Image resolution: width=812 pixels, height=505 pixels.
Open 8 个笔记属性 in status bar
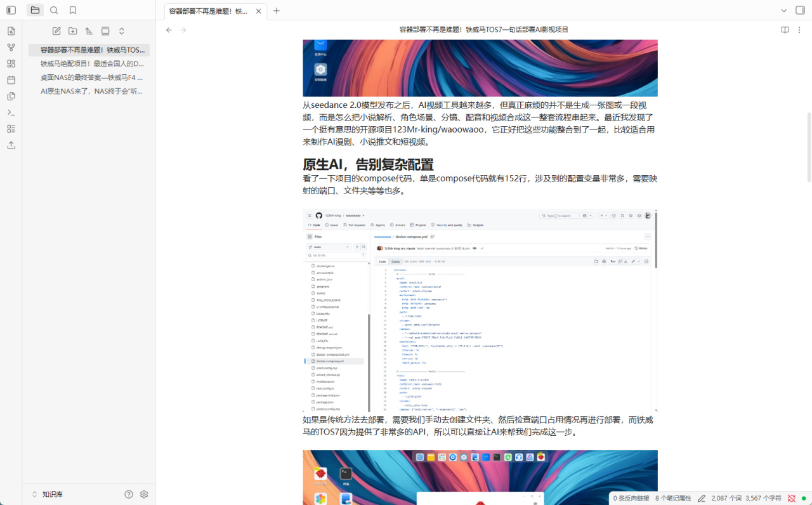pyautogui.click(x=673, y=499)
